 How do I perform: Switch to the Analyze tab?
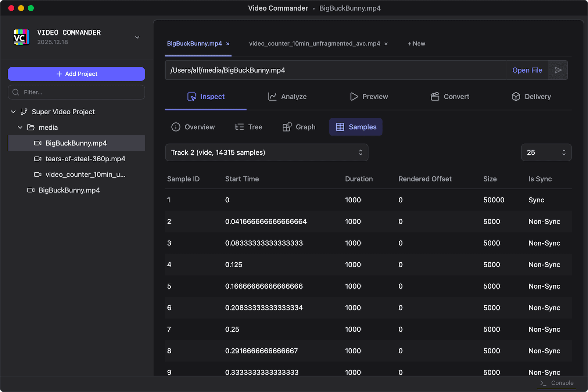click(x=287, y=97)
